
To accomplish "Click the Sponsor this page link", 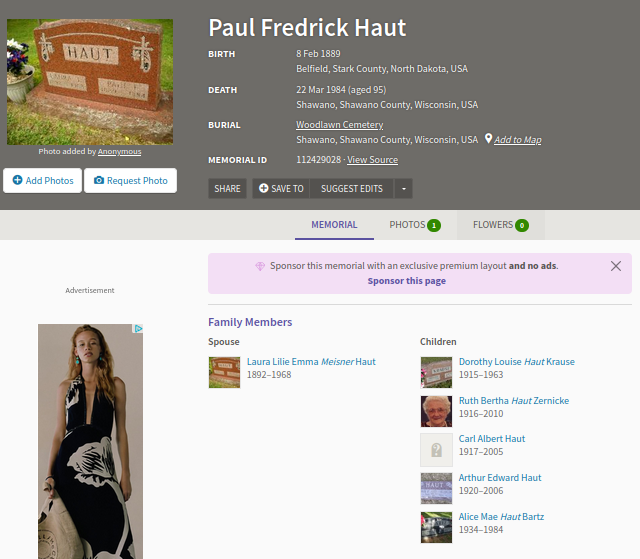I will click(407, 281).
